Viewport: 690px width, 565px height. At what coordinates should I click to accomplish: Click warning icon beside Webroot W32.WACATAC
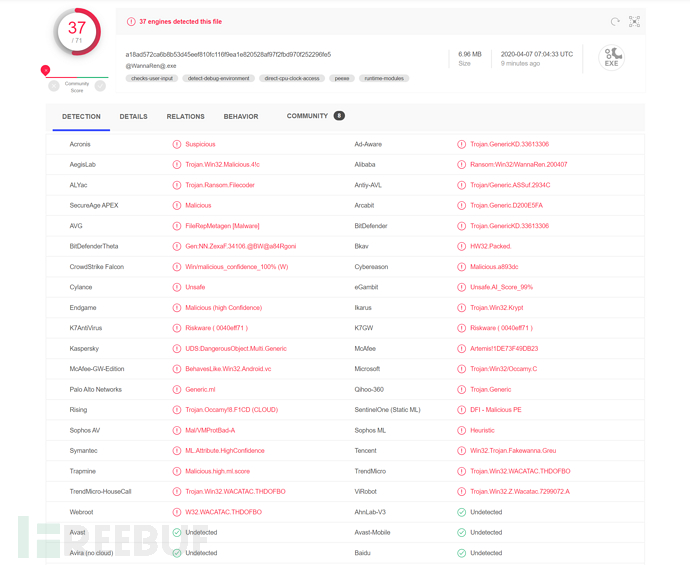(176, 512)
